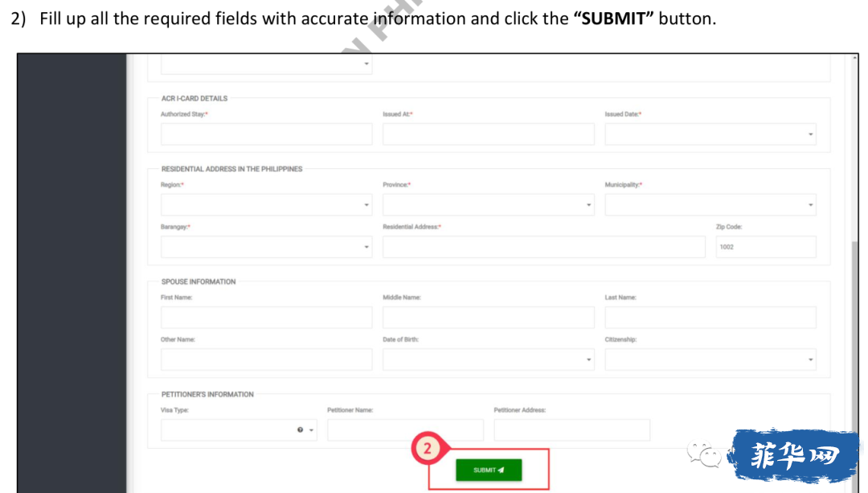Image resolution: width=868 pixels, height=493 pixels.
Task: Select the Barangay dropdown
Action: pos(266,247)
